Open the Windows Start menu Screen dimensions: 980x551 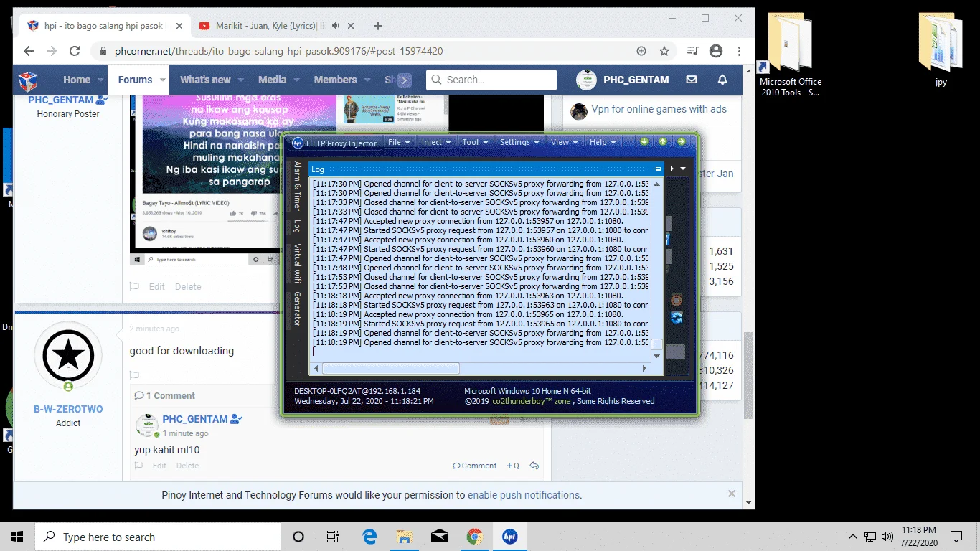[17, 537]
